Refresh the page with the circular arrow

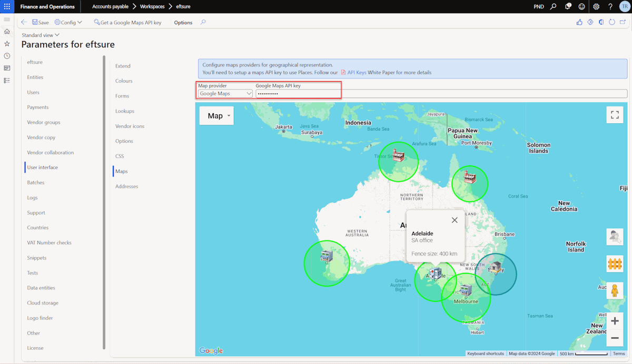[612, 22]
